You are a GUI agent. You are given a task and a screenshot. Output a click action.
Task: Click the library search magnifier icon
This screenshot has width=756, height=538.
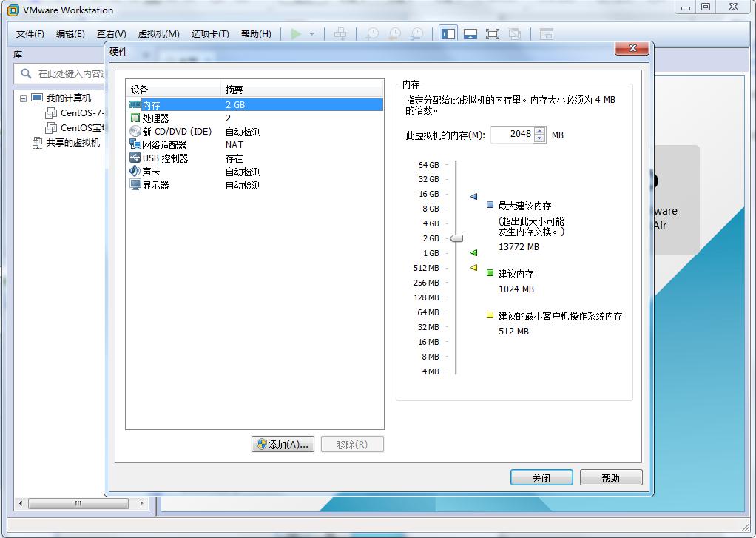(x=26, y=73)
